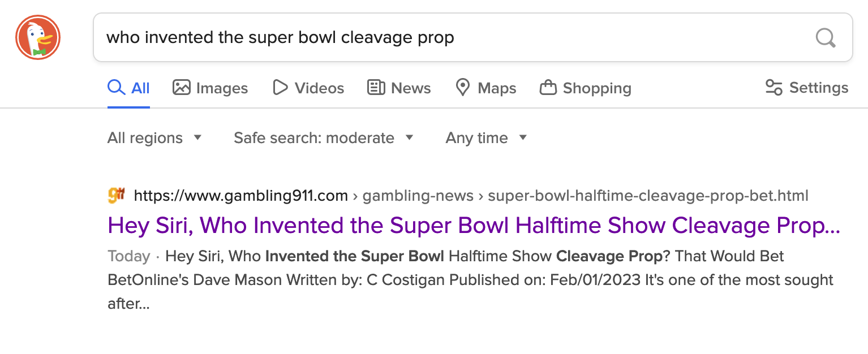Viewport: 868px width, 354px height.
Task: Click the Shopping bag icon
Action: click(548, 88)
